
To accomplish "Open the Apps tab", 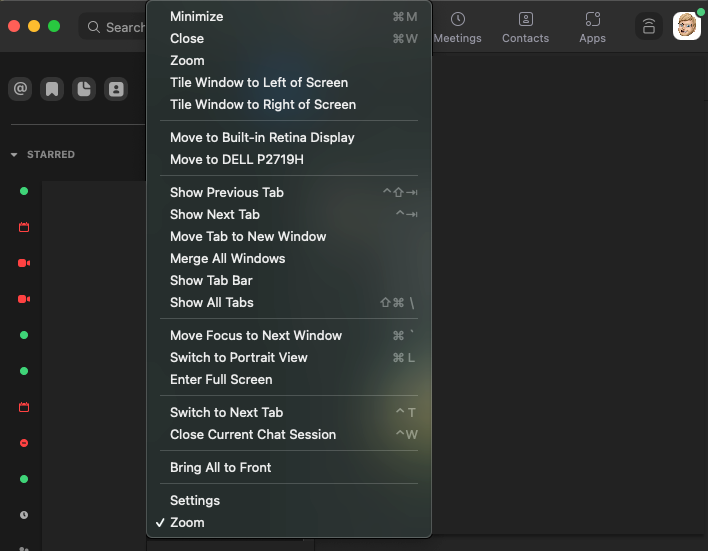I will (592, 27).
